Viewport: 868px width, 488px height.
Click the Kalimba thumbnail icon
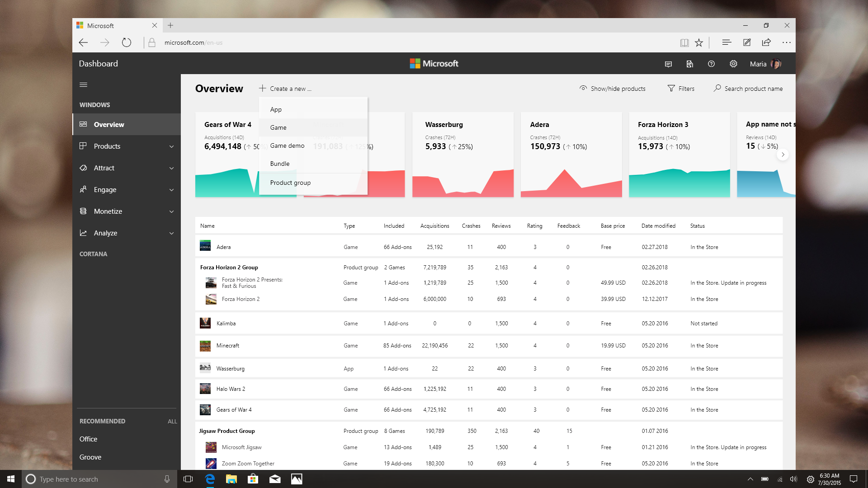(x=205, y=323)
